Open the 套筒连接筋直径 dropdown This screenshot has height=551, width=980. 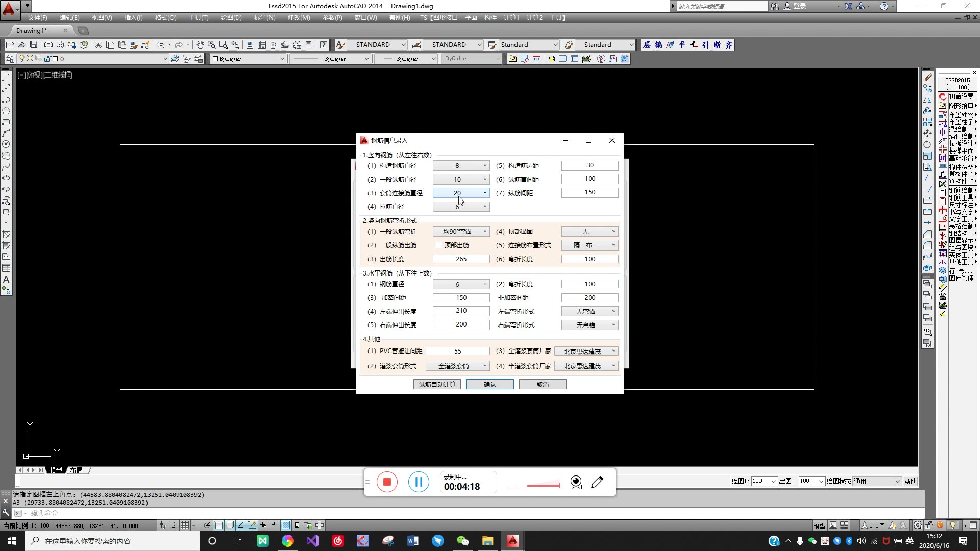point(484,193)
